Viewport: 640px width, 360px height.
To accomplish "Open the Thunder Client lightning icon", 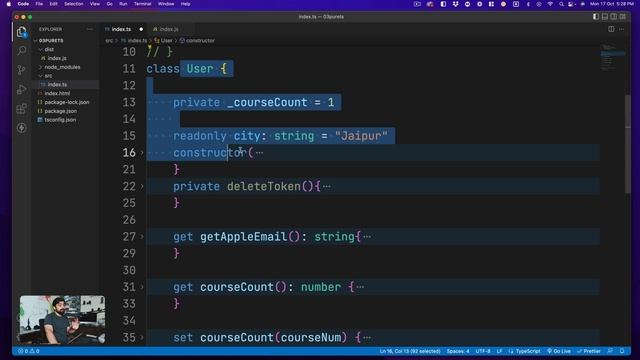I will click(22, 128).
